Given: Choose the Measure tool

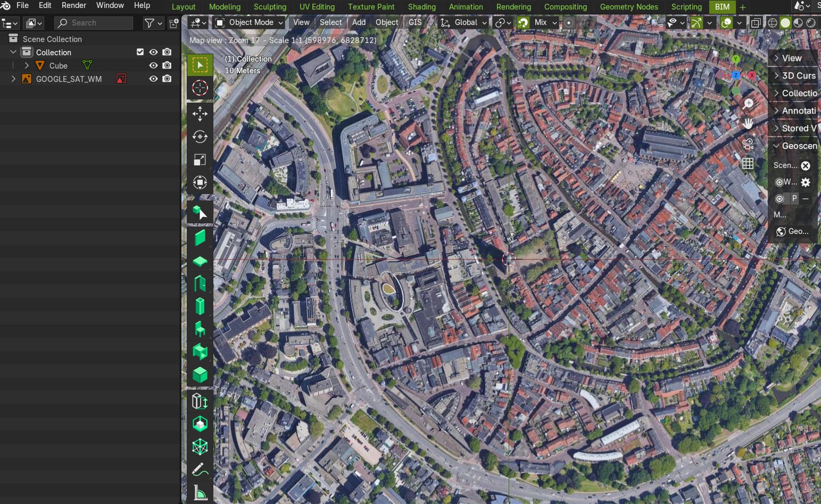Looking at the screenshot, I should click(200, 493).
